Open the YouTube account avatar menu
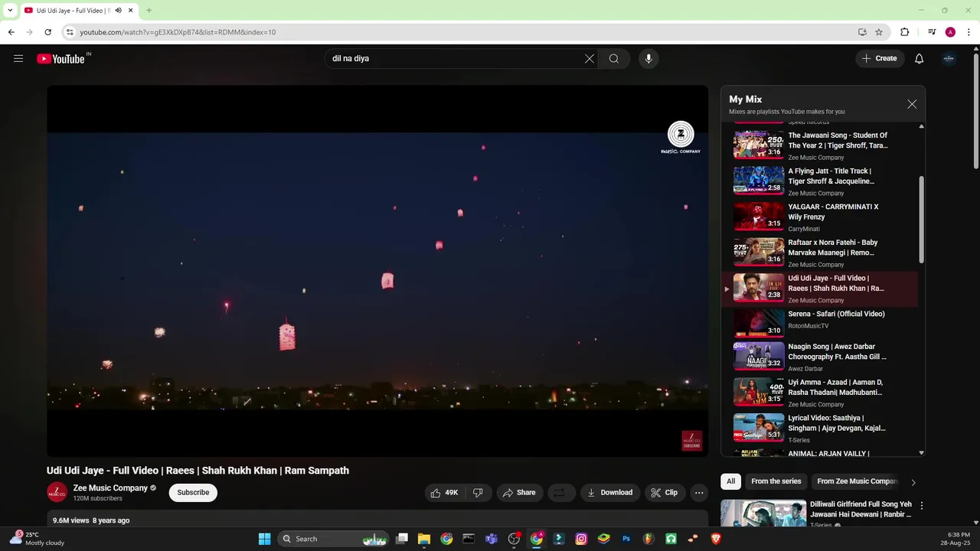The image size is (980, 551). pyautogui.click(x=949, y=58)
